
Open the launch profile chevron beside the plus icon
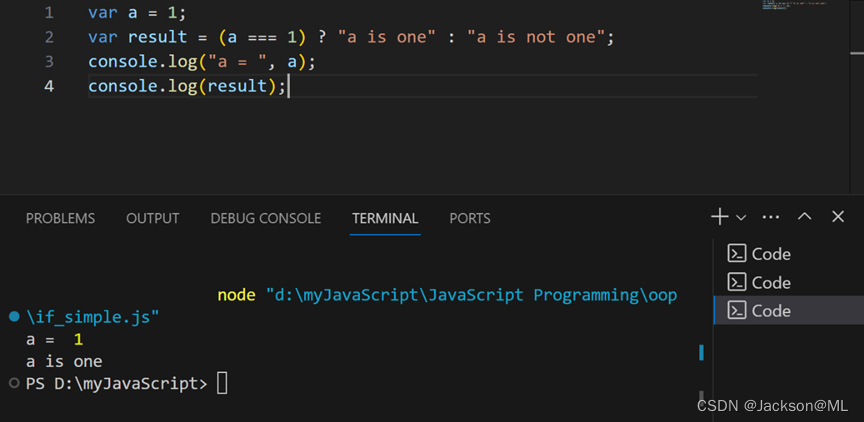pyautogui.click(x=741, y=218)
